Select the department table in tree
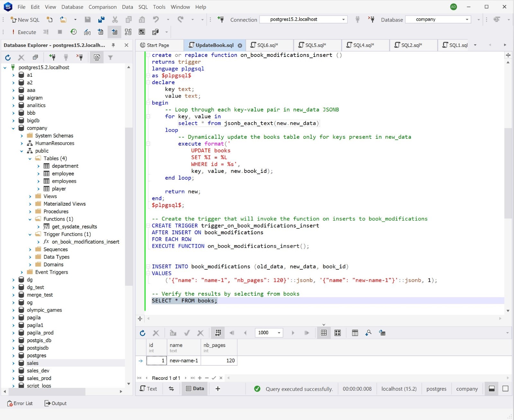The image size is (514, 420). (x=65, y=166)
